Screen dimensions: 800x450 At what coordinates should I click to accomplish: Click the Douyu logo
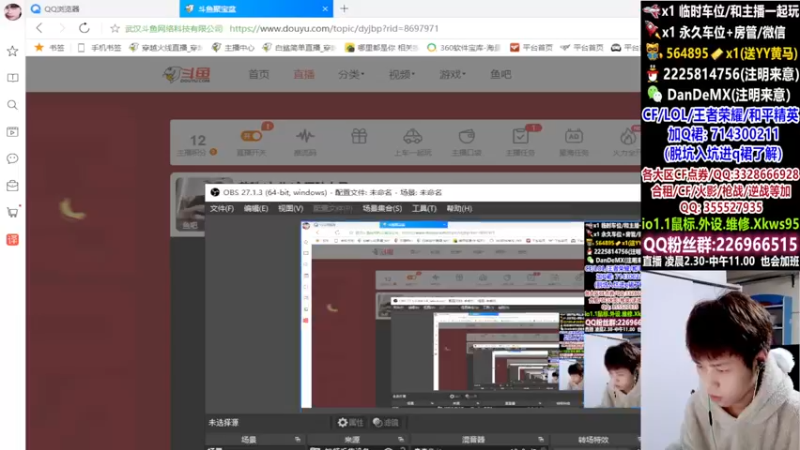[x=187, y=74]
